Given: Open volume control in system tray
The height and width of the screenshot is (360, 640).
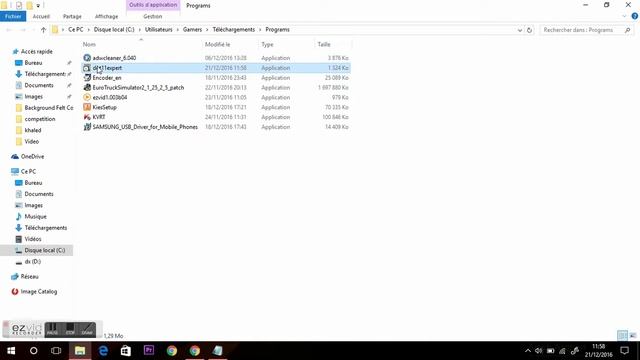Looking at the screenshot, I should tap(539, 351).
